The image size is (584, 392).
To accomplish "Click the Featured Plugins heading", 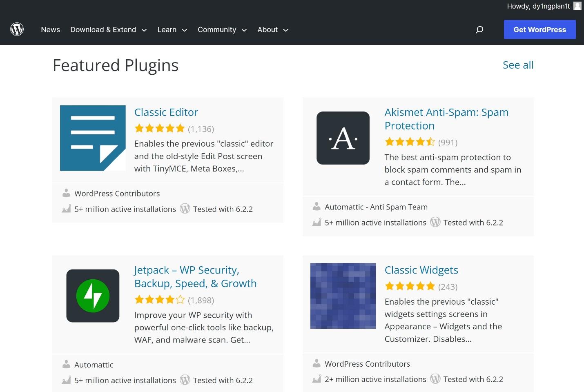I will coord(116,65).
